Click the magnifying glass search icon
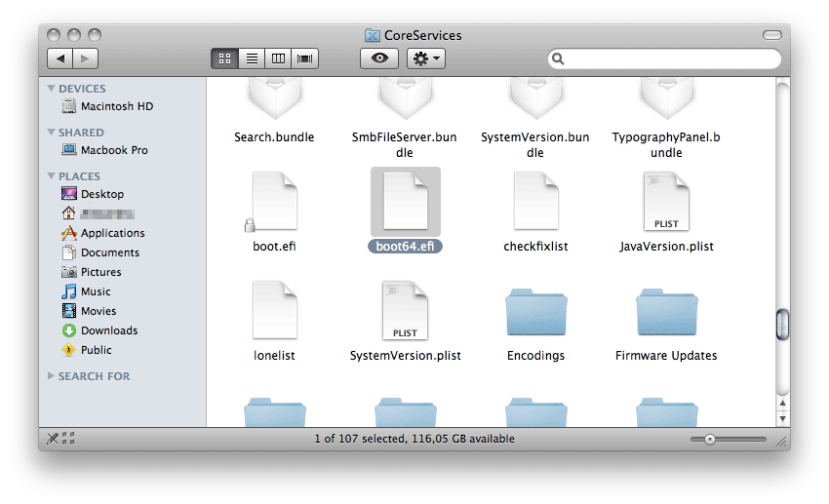Viewport: 829px width, 504px height. pos(558,58)
